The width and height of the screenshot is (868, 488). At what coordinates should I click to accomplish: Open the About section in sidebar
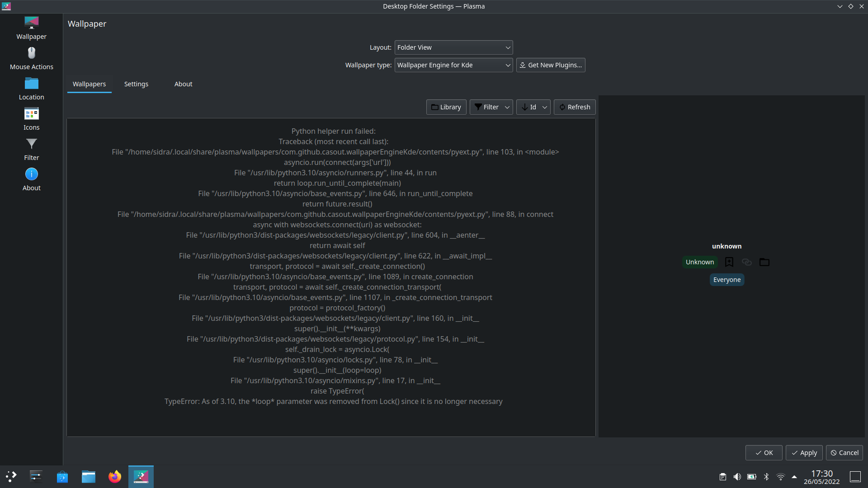(31, 179)
